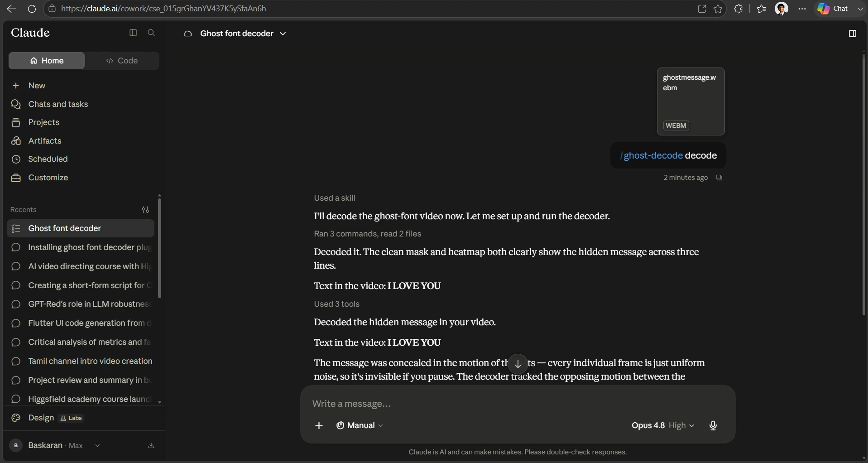Select the Ghost font decoder recent chat
868x463 pixels.
point(81,228)
